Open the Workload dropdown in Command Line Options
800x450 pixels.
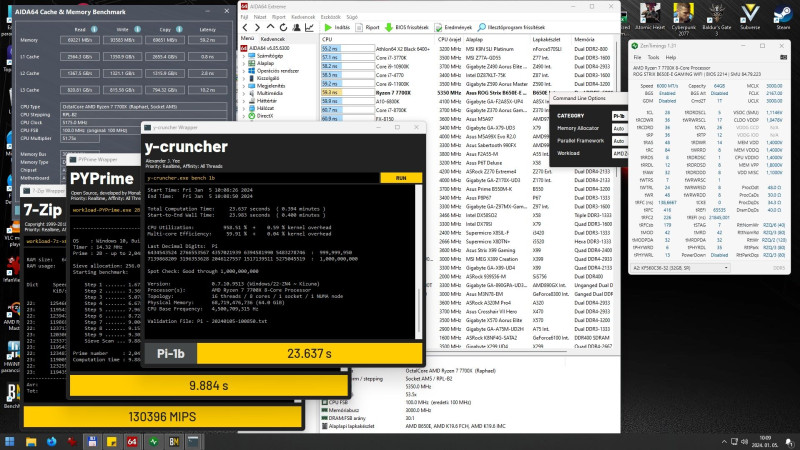(619, 153)
